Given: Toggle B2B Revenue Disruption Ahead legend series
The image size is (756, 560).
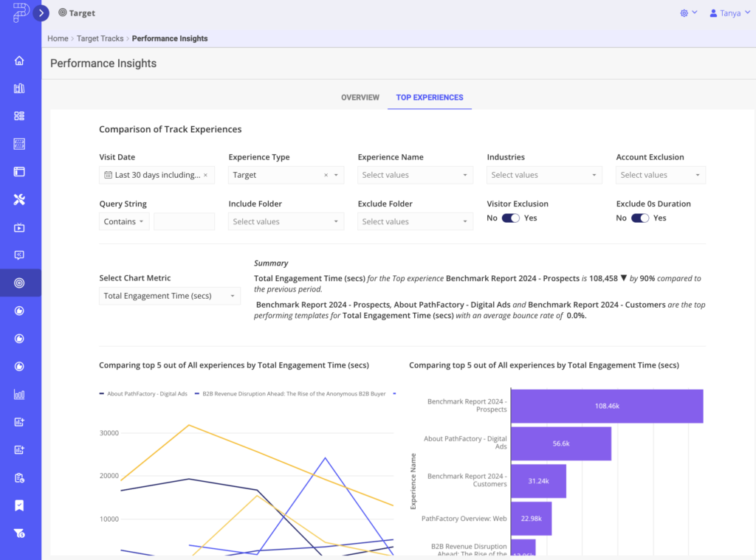Looking at the screenshot, I should (290, 394).
